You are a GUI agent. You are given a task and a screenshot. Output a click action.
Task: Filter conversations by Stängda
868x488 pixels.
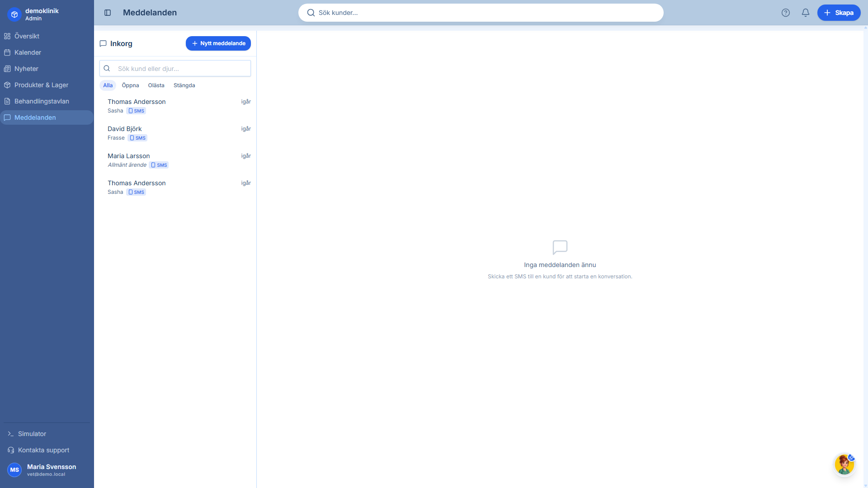(x=184, y=85)
